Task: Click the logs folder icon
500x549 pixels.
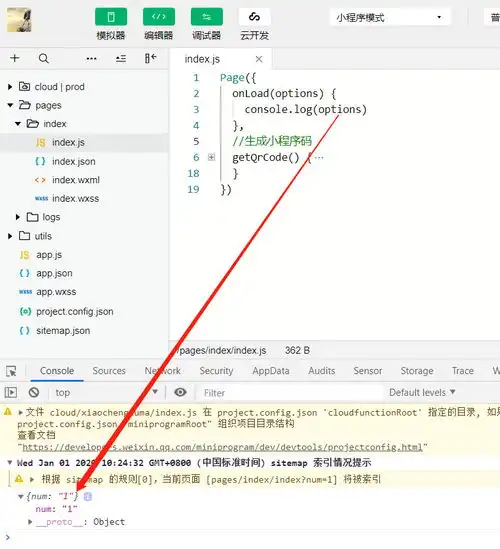Action: pos(32,217)
